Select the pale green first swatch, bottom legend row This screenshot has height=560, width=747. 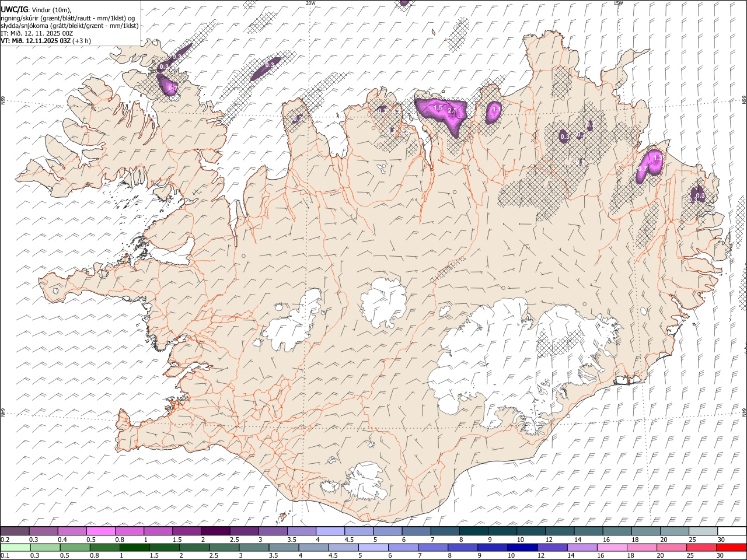16,547
